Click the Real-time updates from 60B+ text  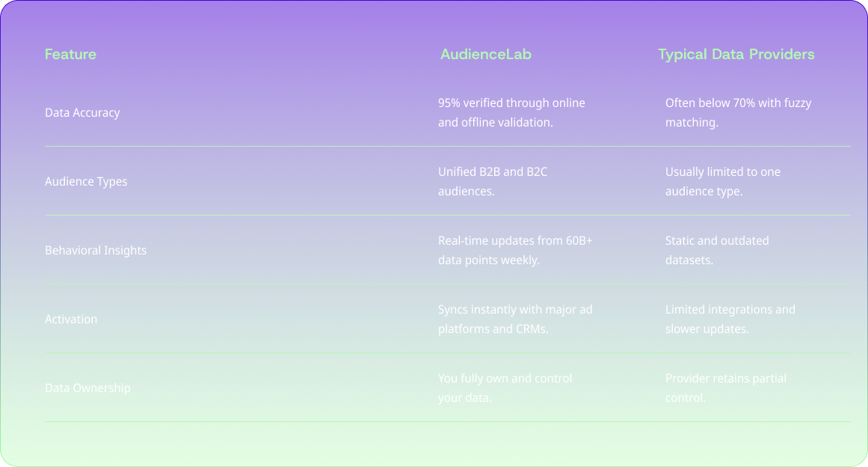[515, 250]
